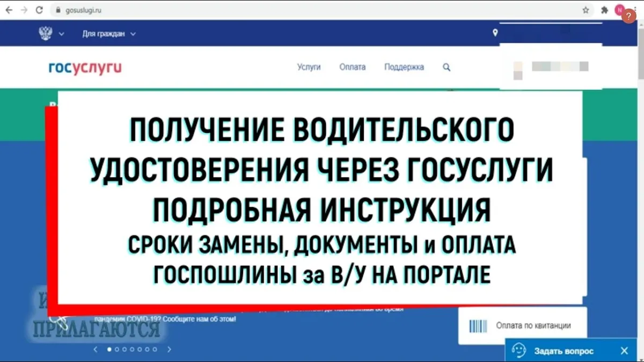Select the last carousel dot

click(x=155, y=349)
